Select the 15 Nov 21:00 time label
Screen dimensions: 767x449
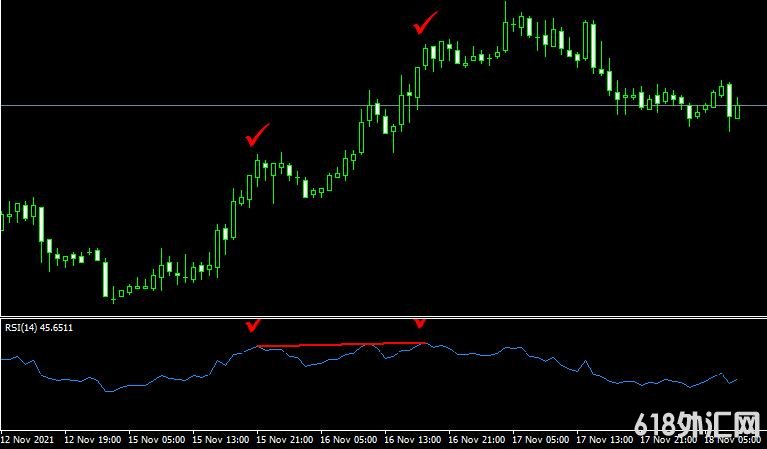tap(285, 440)
